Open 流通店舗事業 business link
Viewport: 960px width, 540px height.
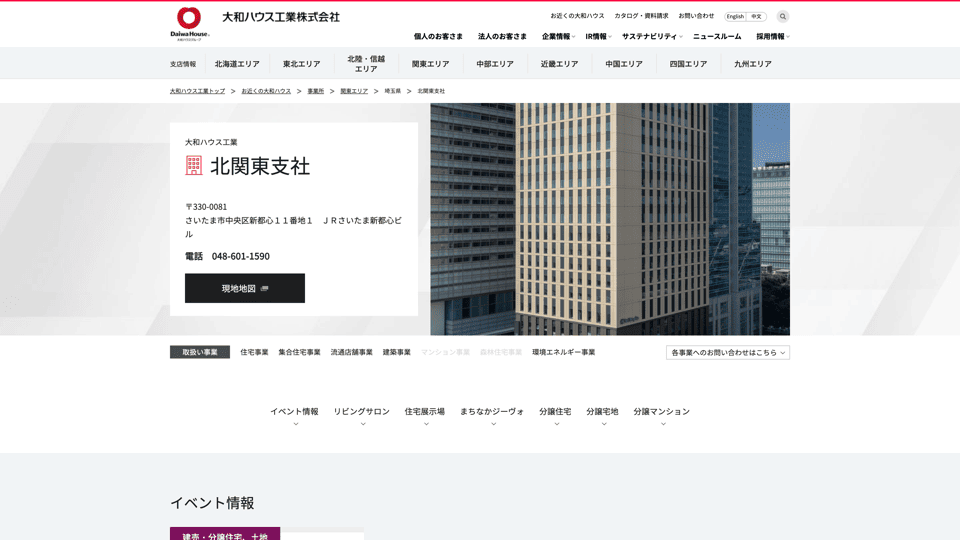click(351, 352)
